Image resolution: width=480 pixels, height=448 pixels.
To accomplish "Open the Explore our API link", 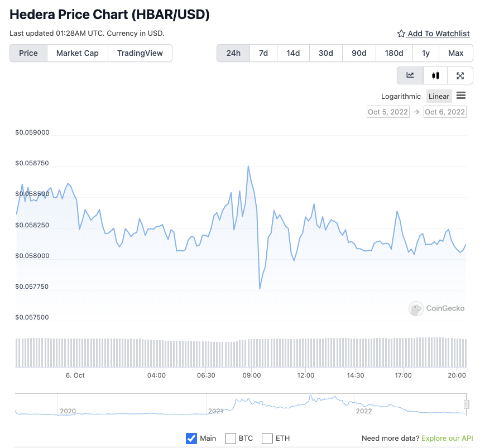I will pos(447,438).
